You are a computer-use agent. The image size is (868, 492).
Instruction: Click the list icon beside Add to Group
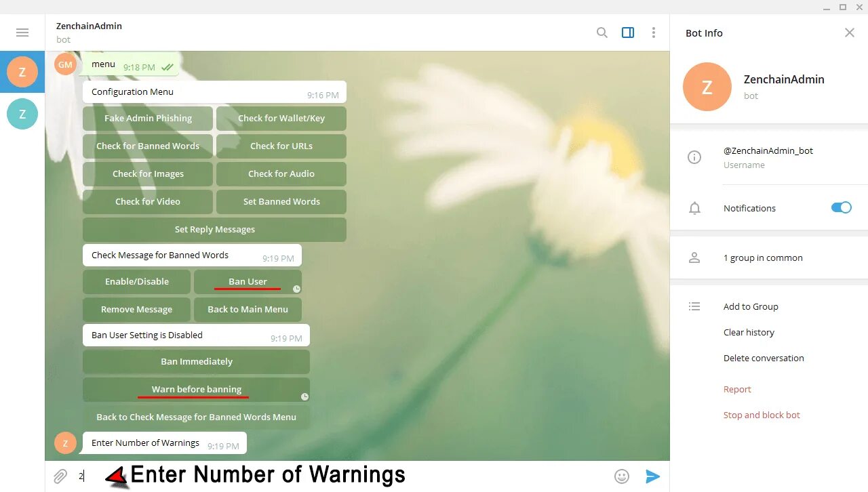[x=694, y=306]
